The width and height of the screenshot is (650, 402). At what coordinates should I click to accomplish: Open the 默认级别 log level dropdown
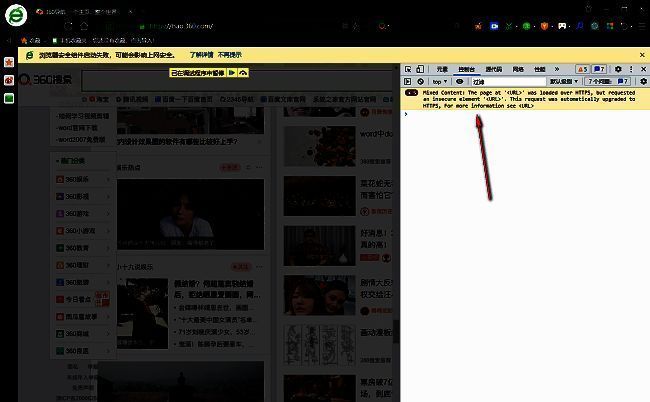(x=563, y=82)
